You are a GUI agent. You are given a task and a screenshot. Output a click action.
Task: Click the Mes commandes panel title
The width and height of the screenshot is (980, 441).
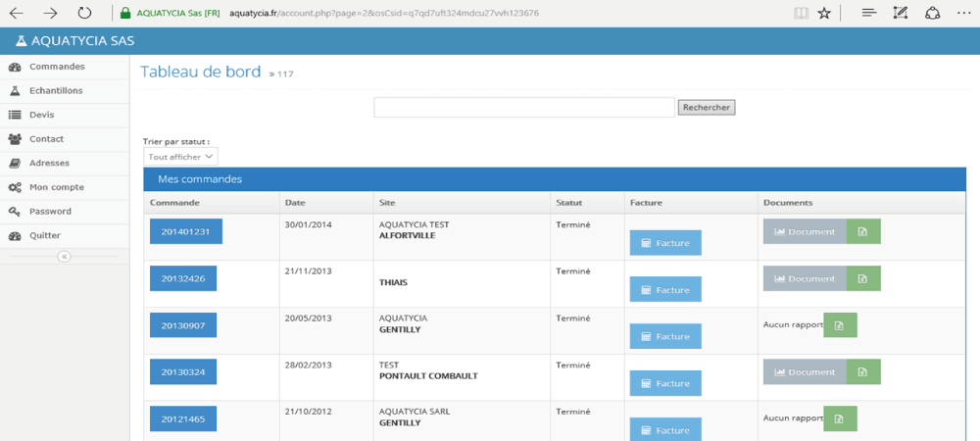click(200, 179)
